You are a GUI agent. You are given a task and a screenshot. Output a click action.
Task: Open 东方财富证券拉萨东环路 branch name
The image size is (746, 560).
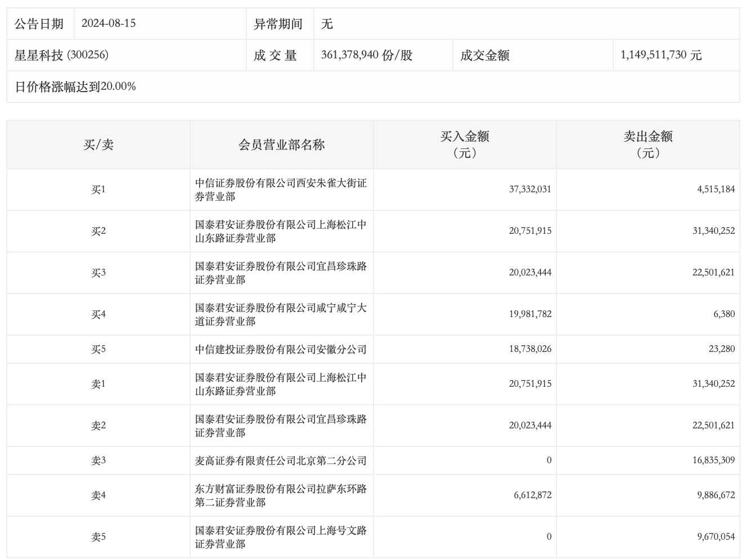281,495
